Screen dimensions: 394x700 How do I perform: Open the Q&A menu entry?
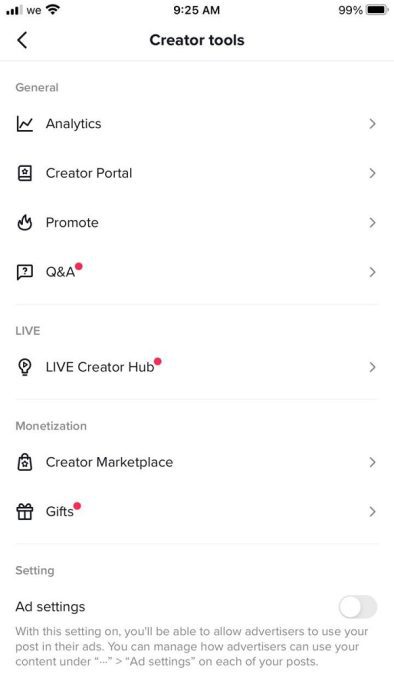pos(197,272)
